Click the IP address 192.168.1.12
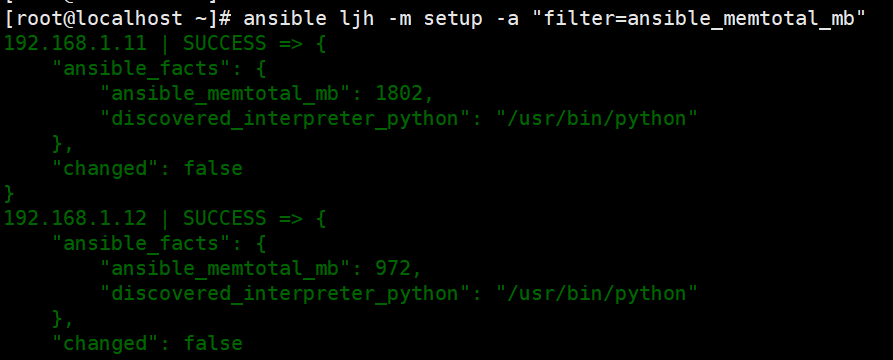 (x=75, y=218)
